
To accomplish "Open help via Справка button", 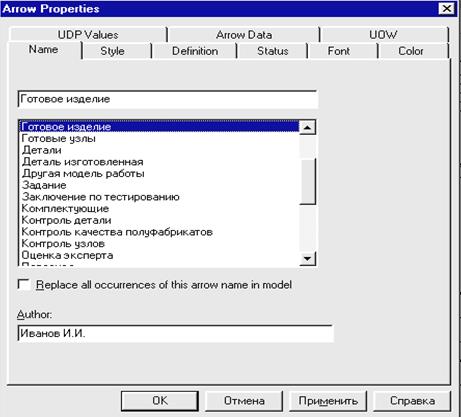I will 412,401.
